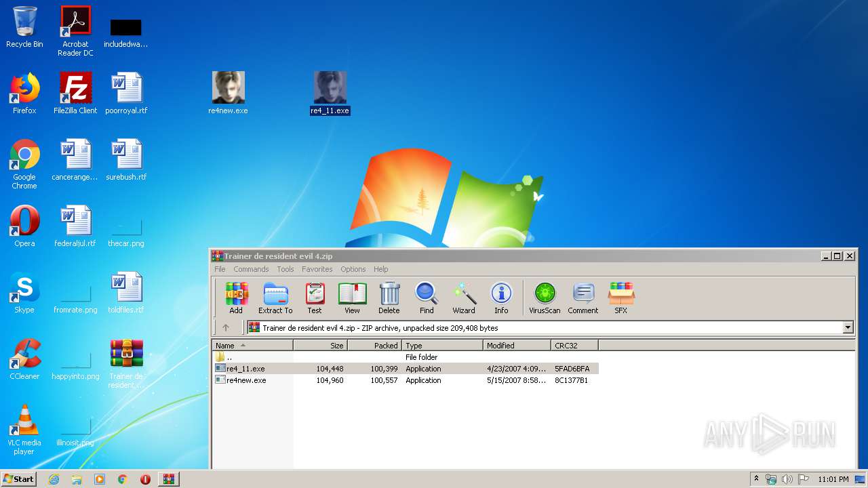Select the FileZilla Client desktop shortcut
The image size is (868, 488).
click(75, 94)
